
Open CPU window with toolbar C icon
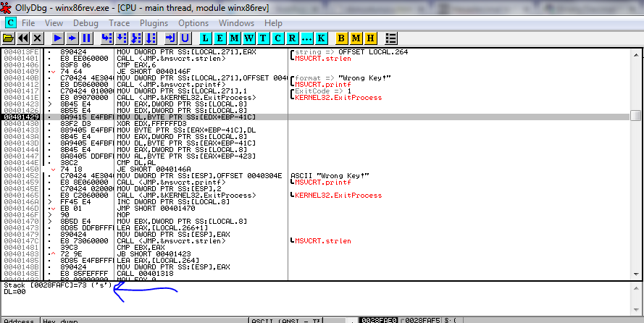click(x=278, y=38)
